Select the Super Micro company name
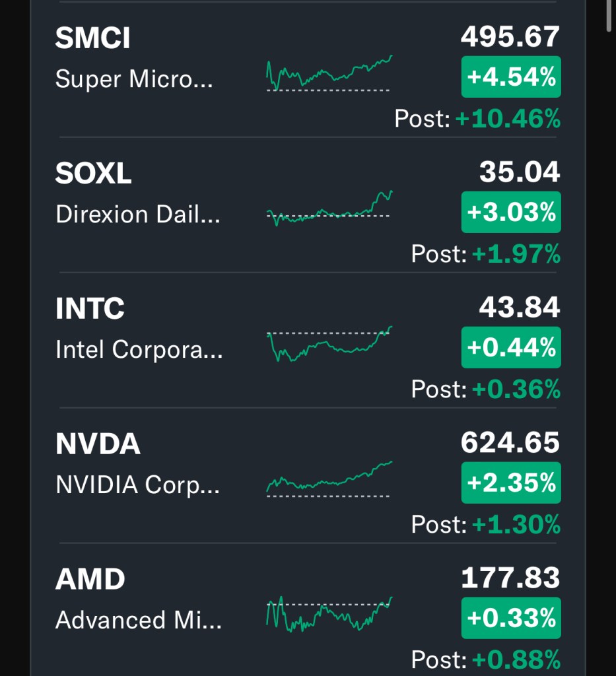The width and height of the screenshot is (616, 676). pos(134,80)
